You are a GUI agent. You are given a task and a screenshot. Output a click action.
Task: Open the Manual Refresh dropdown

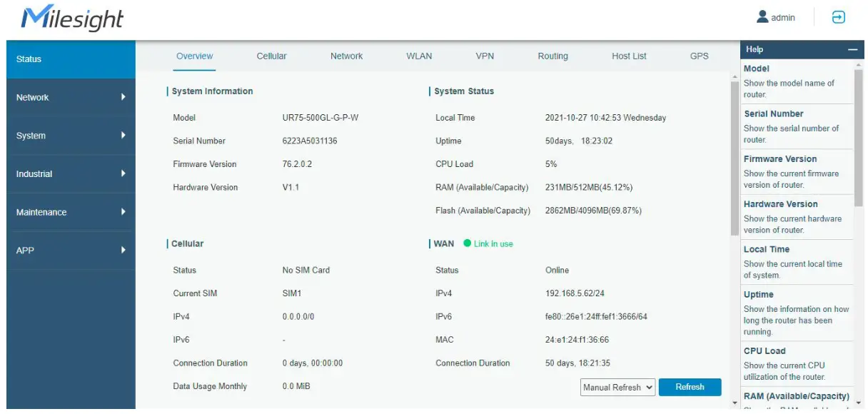(x=617, y=387)
